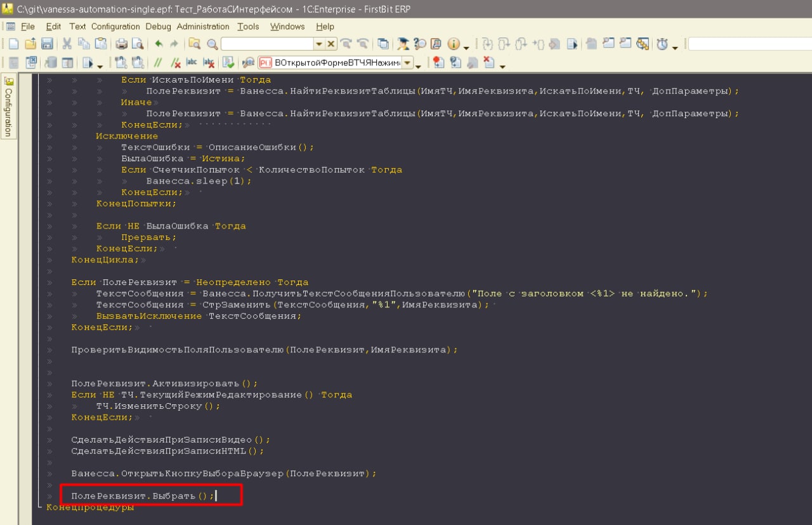
Task: Expand the procedure list dropdown arrow
Action: tap(408, 62)
